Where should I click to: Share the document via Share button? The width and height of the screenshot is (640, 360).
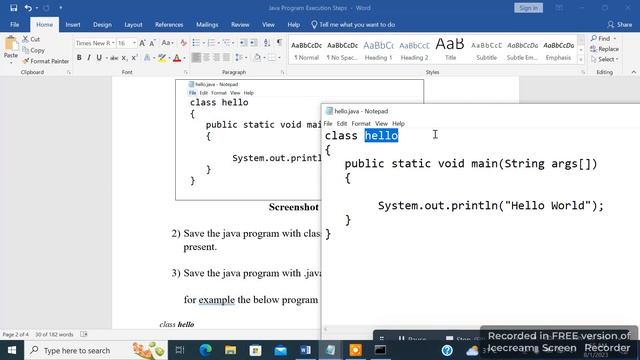coord(620,24)
